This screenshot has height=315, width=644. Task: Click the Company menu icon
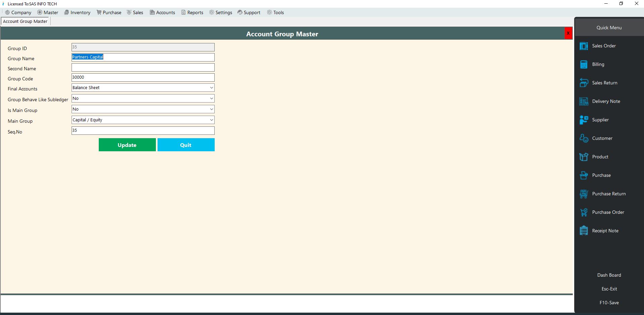pyautogui.click(x=7, y=12)
